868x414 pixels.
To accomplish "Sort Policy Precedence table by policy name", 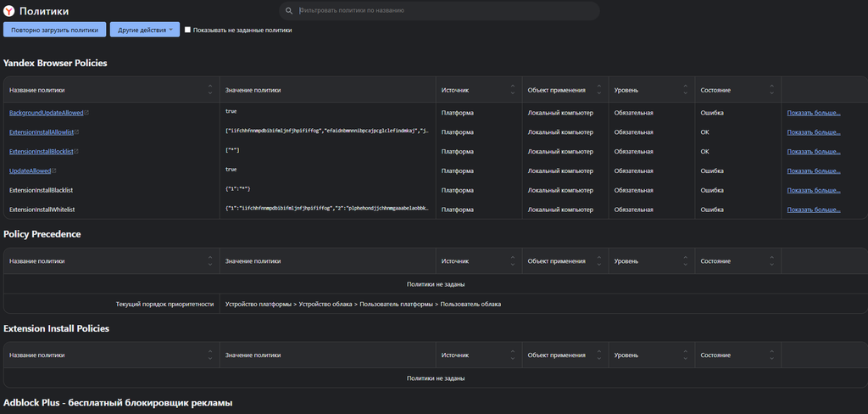I will coord(210,261).
